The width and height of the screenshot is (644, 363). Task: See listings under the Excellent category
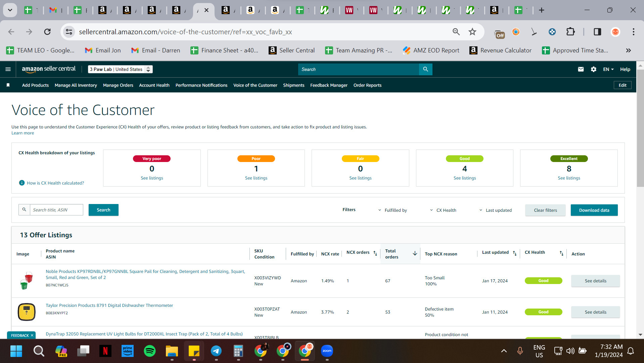(569, 178)
